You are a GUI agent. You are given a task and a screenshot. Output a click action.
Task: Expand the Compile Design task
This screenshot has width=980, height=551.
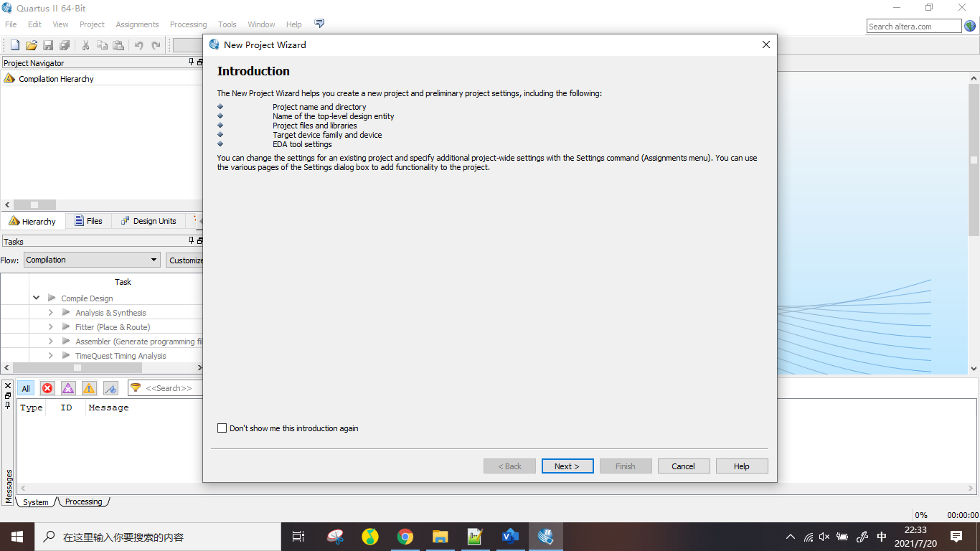[x=36, y=298]
